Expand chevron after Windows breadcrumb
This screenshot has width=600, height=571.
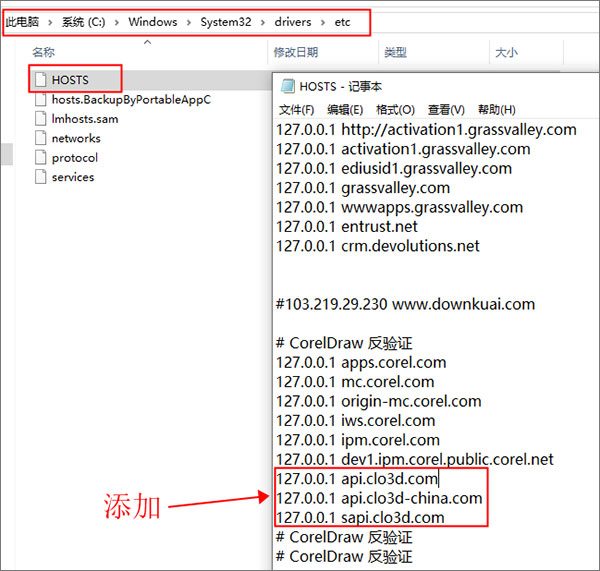(x=189, y=23)
